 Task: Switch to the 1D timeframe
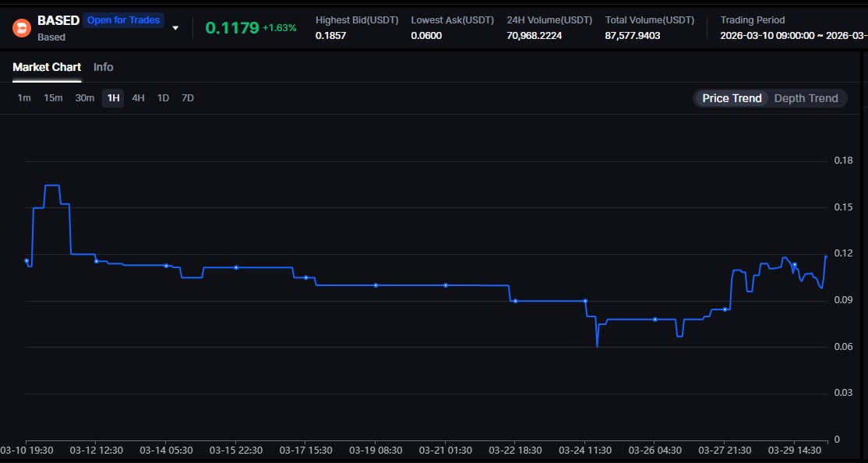point(163,97)
